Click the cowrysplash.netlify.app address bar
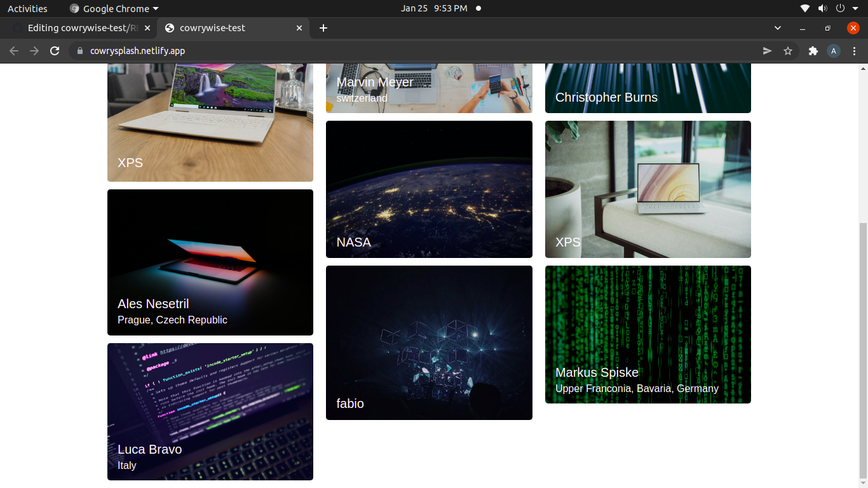Viewport: 868px width, 488px height. tap(419, 51)
